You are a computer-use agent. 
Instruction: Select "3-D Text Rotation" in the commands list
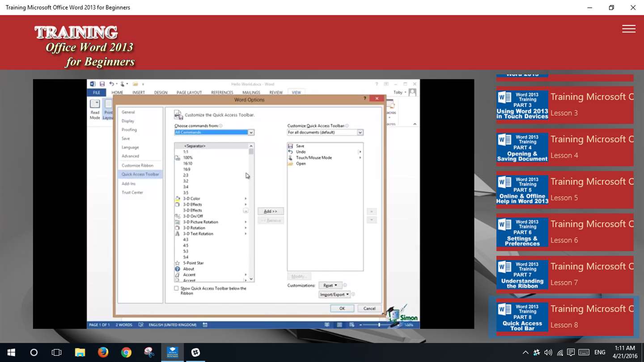tap(198, 234)
